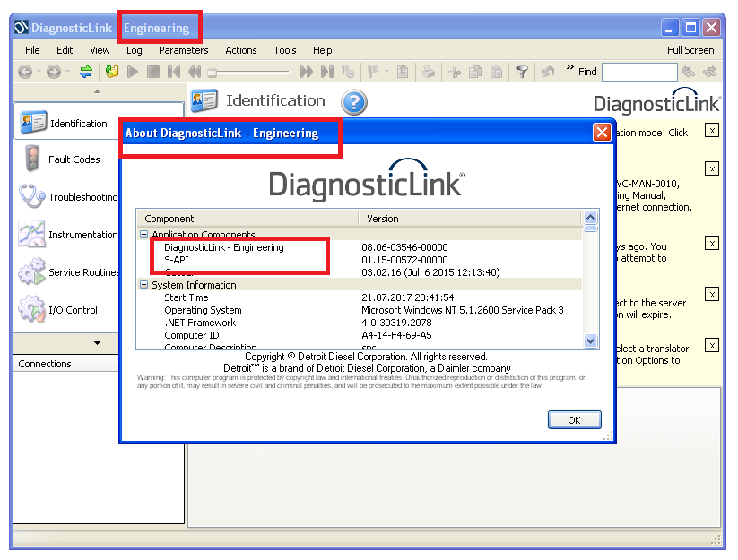Click the Version column header
The image size is (738, 560).
(470, 219)
